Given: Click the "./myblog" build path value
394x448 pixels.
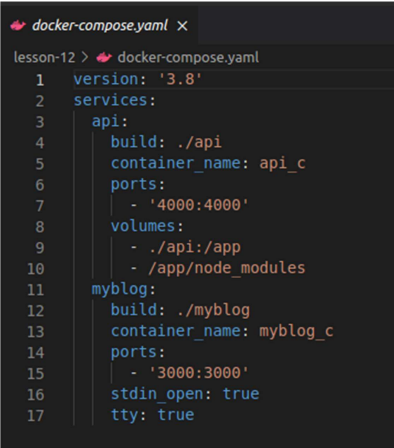Looking at the screenshot, I should (x=213, y=310).
